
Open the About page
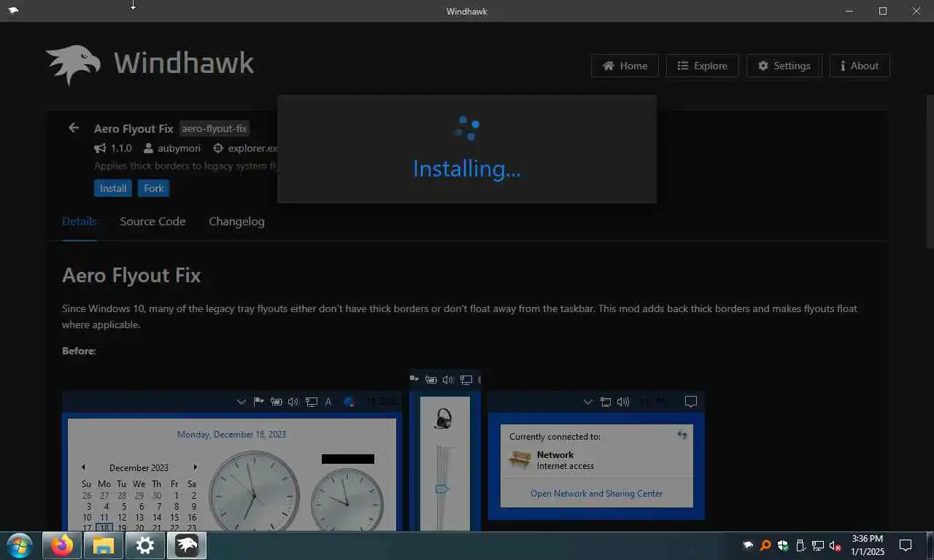860,66
